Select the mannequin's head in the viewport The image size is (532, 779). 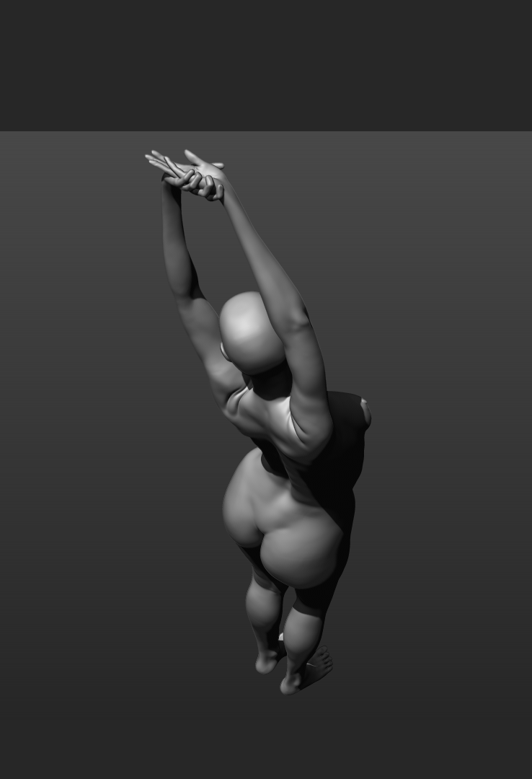[x=252, y=333]
